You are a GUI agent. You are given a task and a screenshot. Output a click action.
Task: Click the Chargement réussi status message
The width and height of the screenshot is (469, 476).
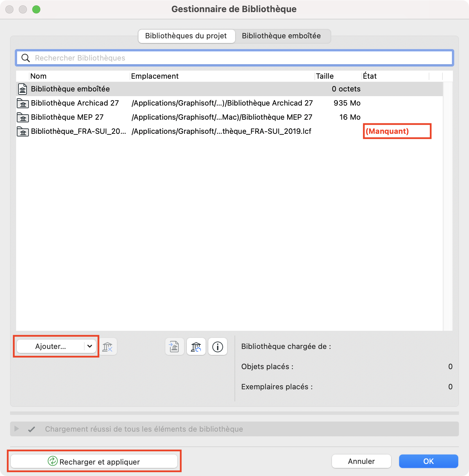(x=144, y=429)
